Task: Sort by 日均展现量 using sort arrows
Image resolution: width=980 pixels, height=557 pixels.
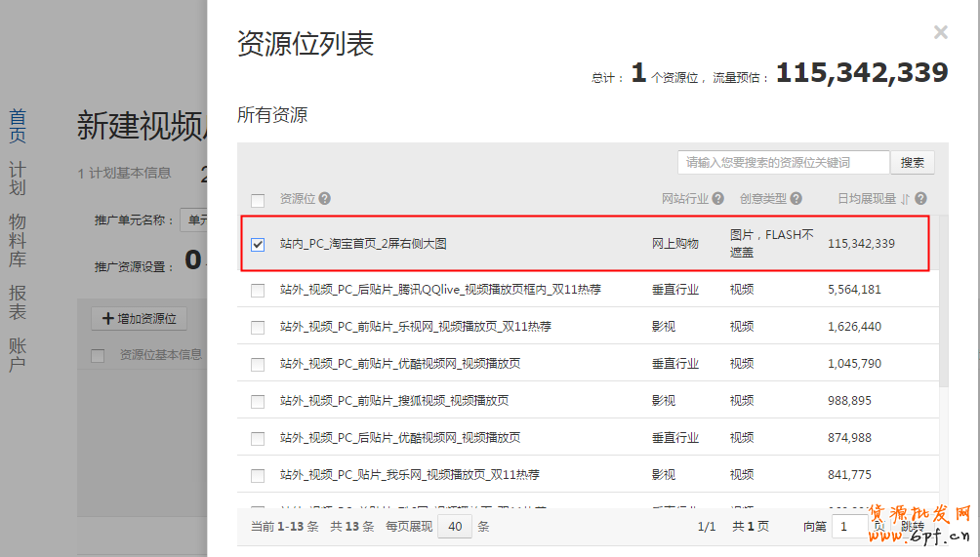Action: tap(905, 199)
